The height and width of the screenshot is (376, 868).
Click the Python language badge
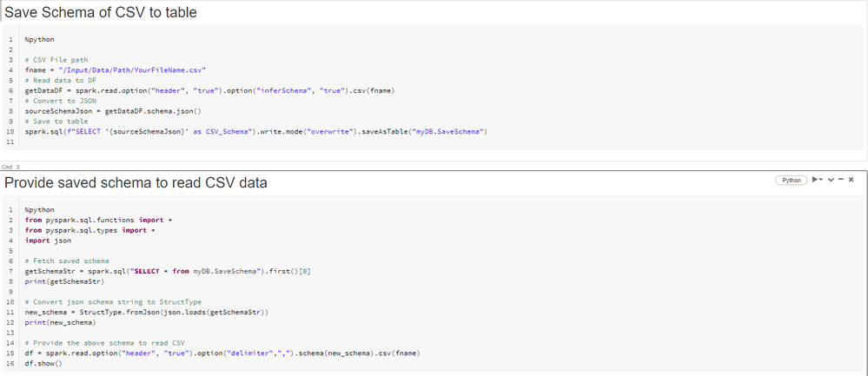[792, 180]
